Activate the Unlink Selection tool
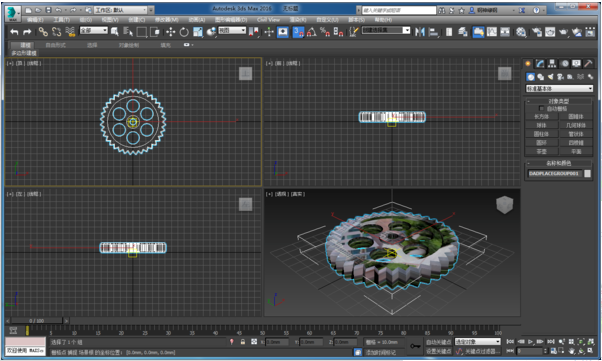Screen dimensions: 602x361 click(56, 32)
